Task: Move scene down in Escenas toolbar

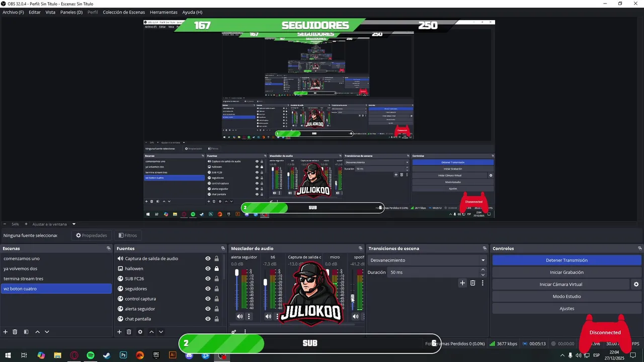Action: point(47,332)
